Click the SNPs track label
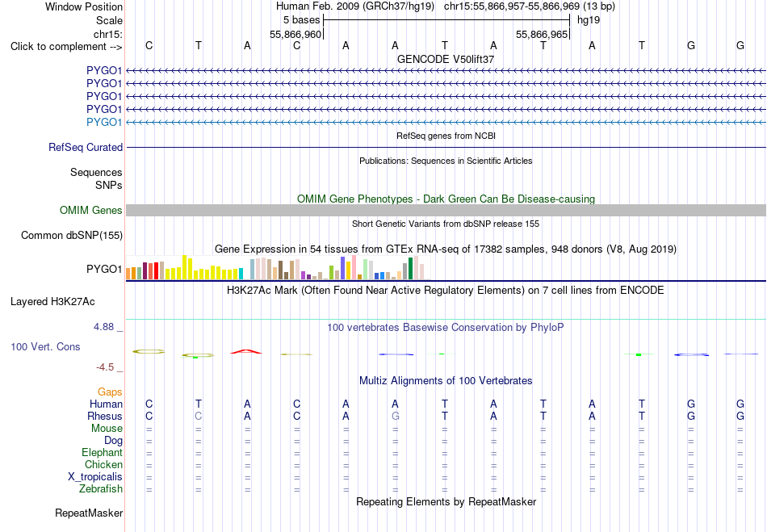 (109, 186)
